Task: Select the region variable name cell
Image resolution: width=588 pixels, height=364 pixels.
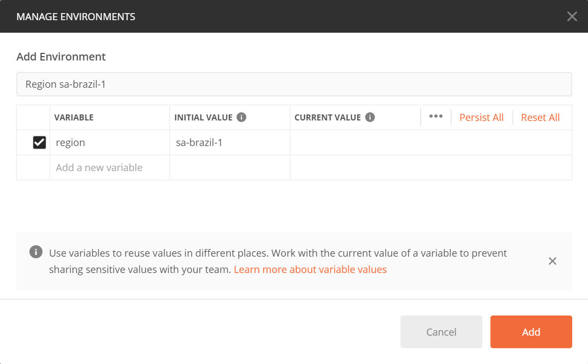Action: (110, 142)
